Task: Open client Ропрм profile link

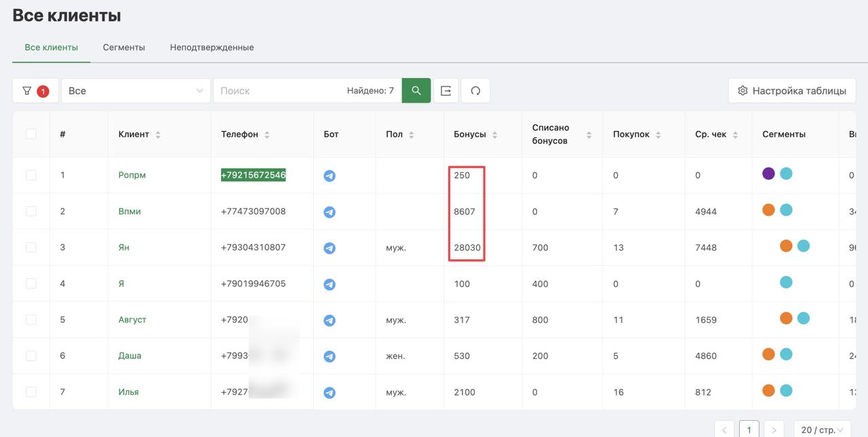Action: pos(132,175)
